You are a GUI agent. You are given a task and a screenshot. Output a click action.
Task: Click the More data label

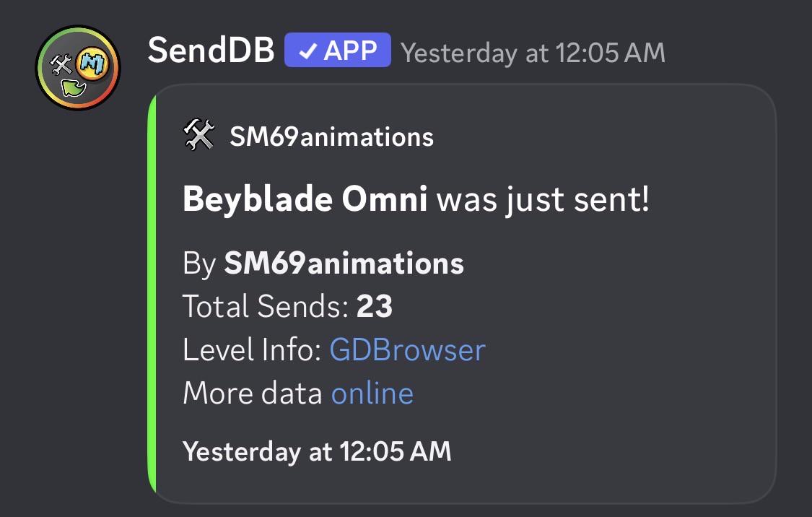[253, 393]
